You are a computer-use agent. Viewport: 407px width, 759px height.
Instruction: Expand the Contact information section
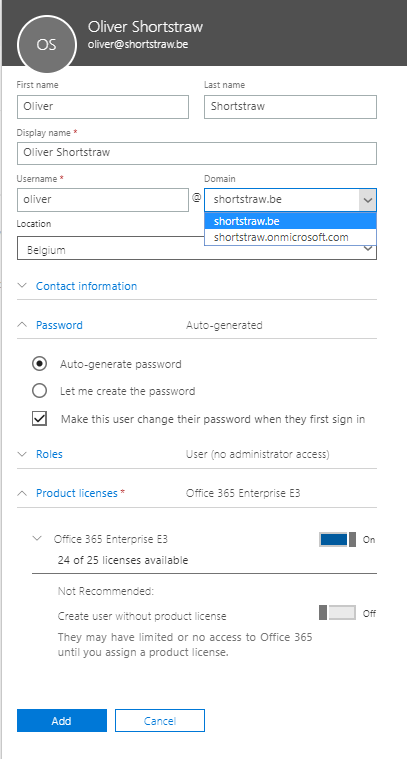[87, 286]
